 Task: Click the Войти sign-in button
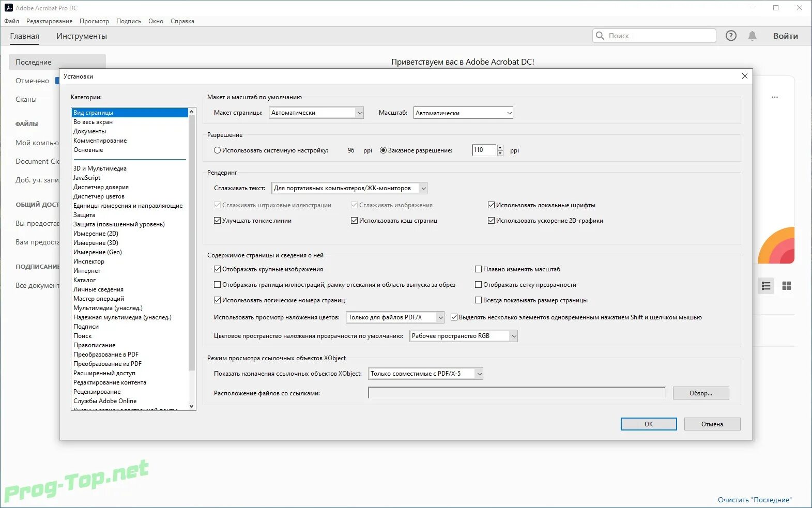786,36
